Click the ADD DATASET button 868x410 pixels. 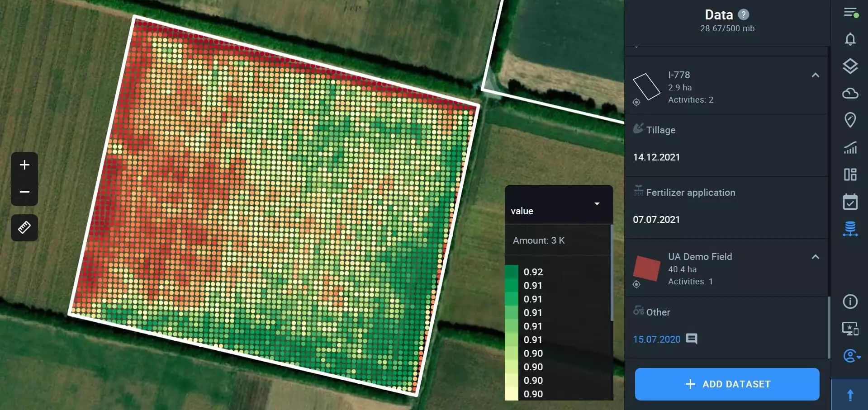tap(727, 384)
